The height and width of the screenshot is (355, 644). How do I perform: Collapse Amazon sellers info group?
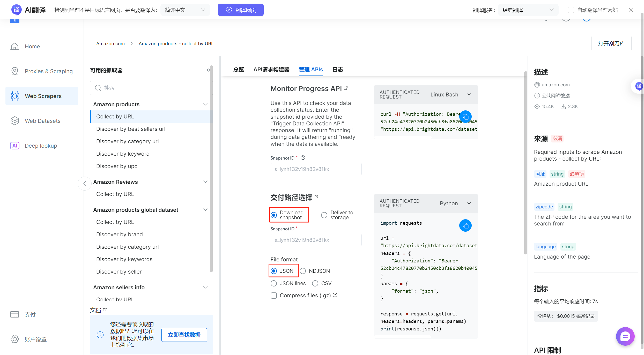[205, 287]
